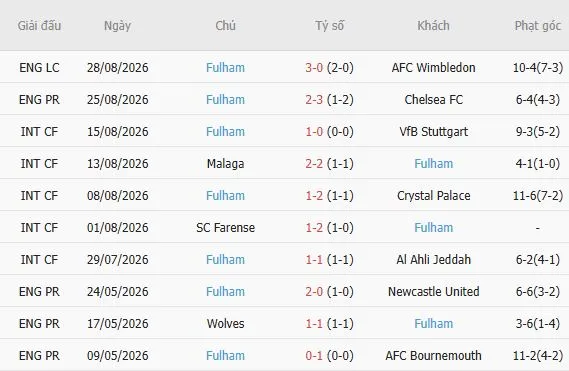
Task: Open SC Farense team entry
Action: pyautogui.click(x=225, y=228)
